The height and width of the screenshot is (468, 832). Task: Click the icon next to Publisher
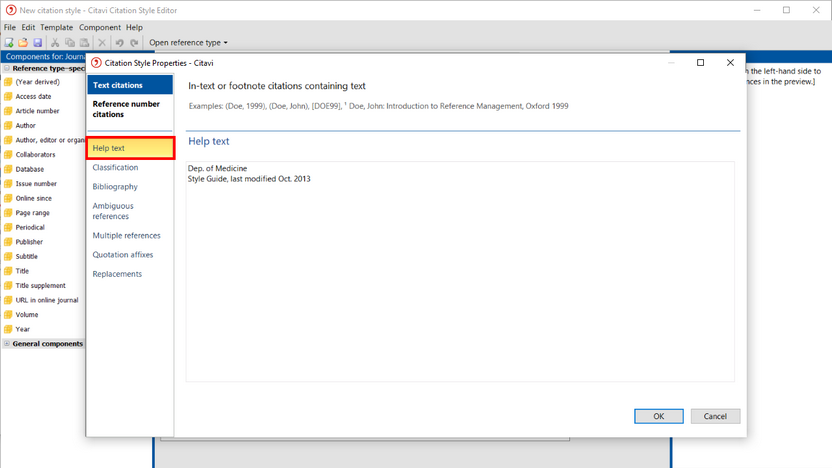pyautogui.click(x=8, y=242)
